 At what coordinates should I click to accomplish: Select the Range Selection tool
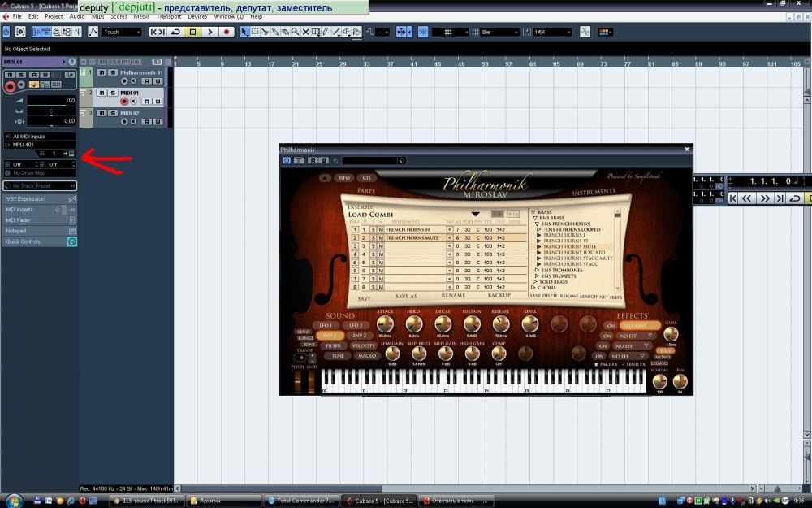255,33
